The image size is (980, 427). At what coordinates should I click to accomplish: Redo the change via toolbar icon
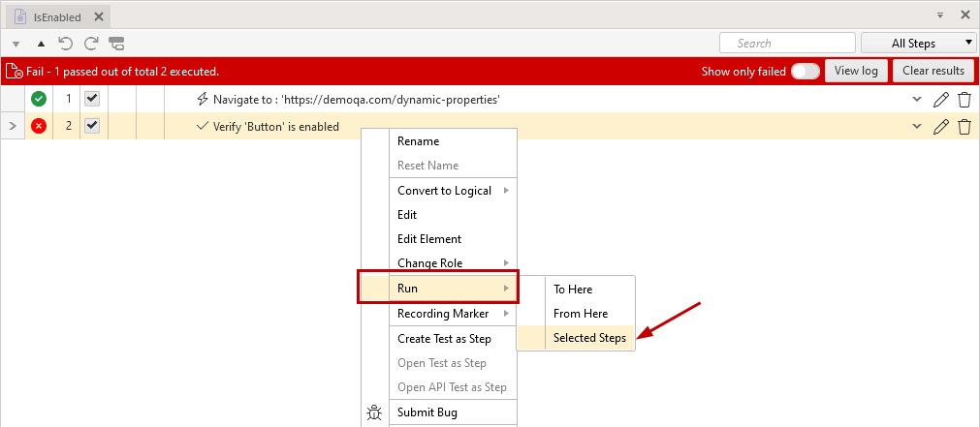pyautogui.click(x=91, y=43)
